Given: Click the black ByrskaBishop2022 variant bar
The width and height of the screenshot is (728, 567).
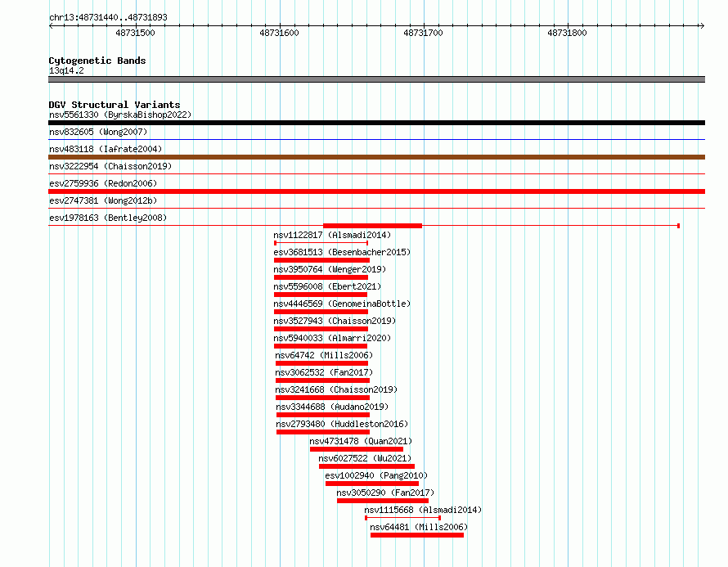Looking at the screenshot, I should 376,123.
